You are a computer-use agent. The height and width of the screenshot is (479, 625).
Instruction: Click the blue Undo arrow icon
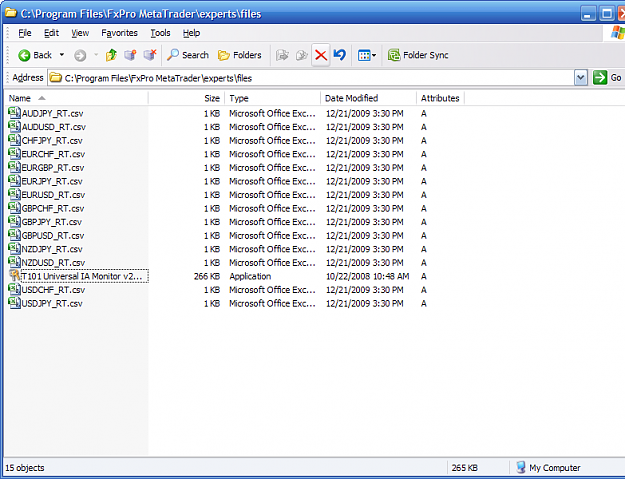tap(340, 55)
